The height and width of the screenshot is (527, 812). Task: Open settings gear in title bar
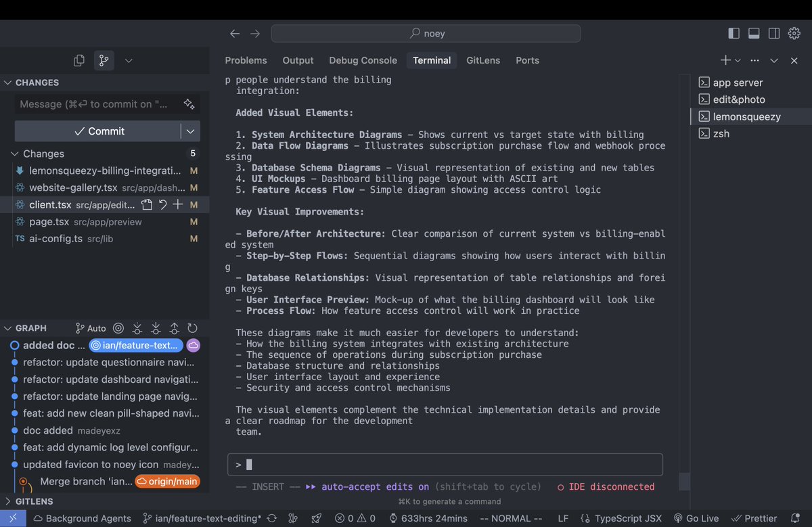794,33
